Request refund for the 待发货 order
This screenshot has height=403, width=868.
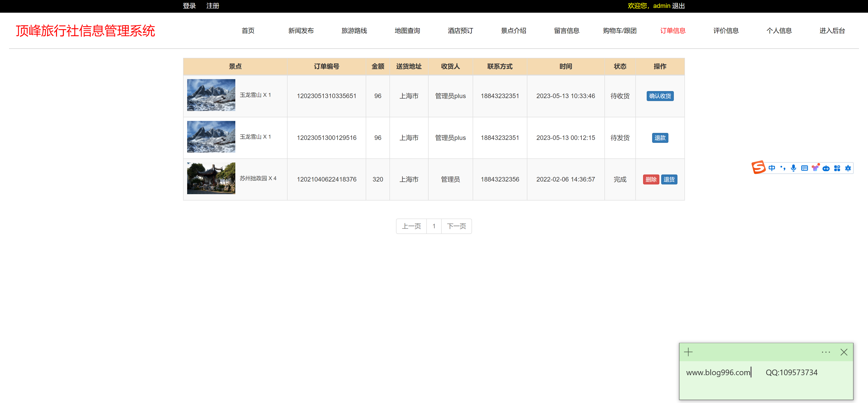pyautogui.click(x=660, y=137)
